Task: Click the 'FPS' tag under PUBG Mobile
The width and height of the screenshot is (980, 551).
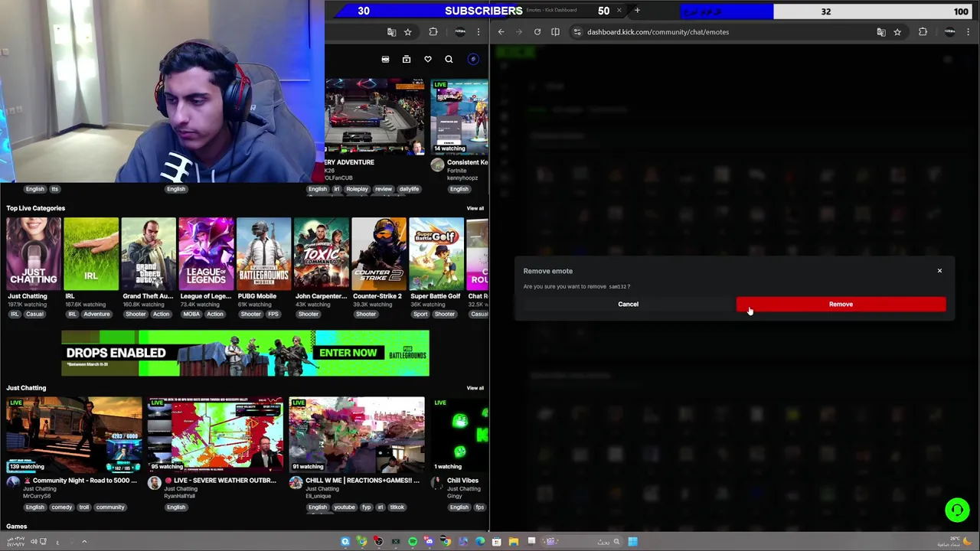Action: coord(273,314)
